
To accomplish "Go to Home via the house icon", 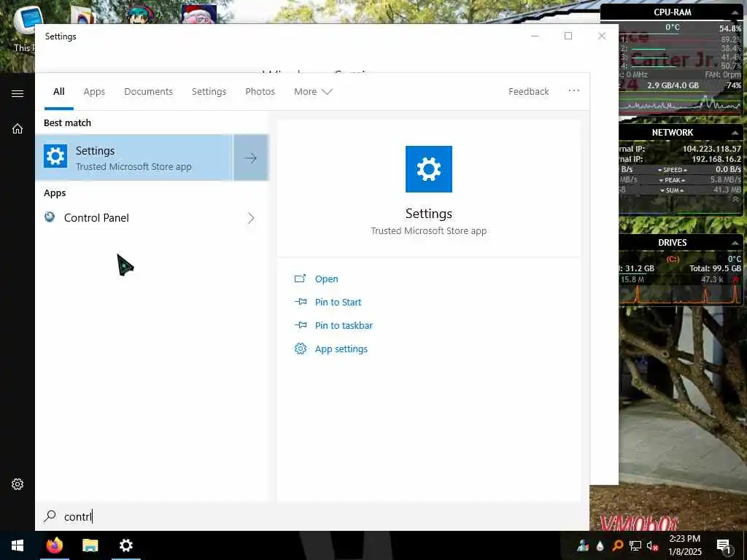I will coord(18,128).
